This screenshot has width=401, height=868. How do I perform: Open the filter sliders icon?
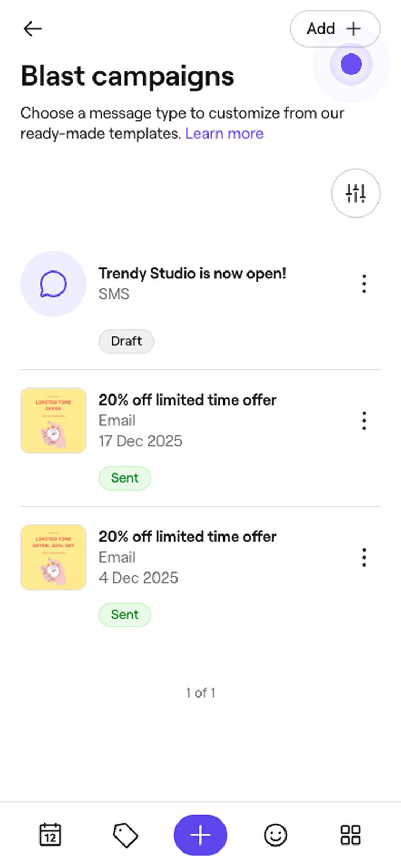coord(356,193)
